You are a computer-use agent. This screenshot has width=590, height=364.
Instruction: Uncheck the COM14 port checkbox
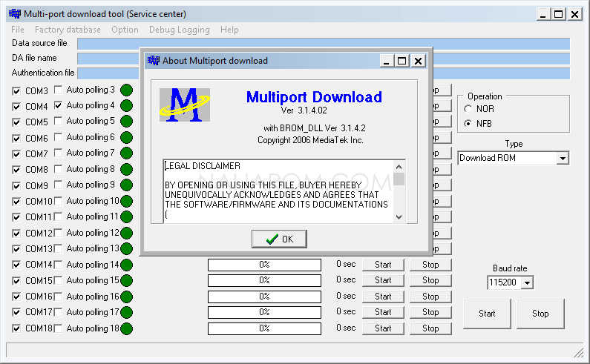tap(16, 265)
